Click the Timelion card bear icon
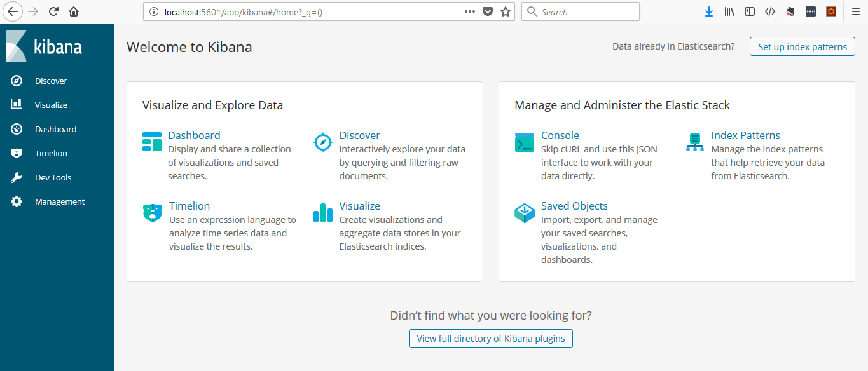This screenshot has width=868, height=371. coord(153,213)
